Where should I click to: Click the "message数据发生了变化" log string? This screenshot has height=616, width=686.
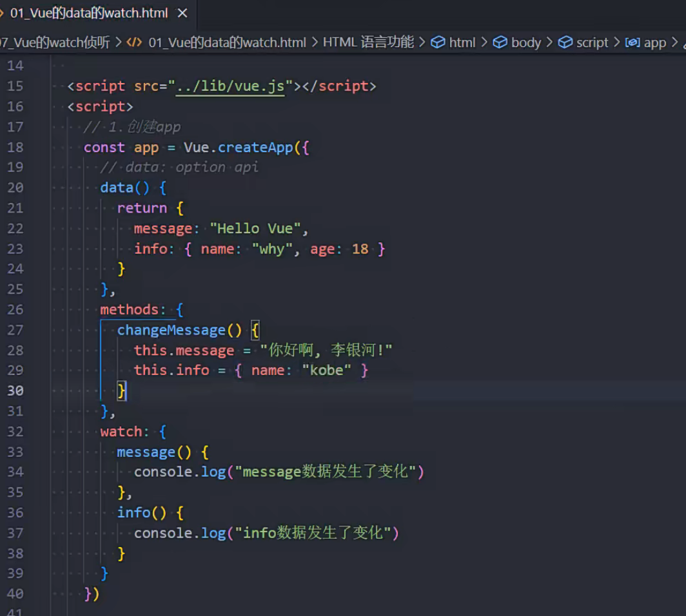[326, 472]
